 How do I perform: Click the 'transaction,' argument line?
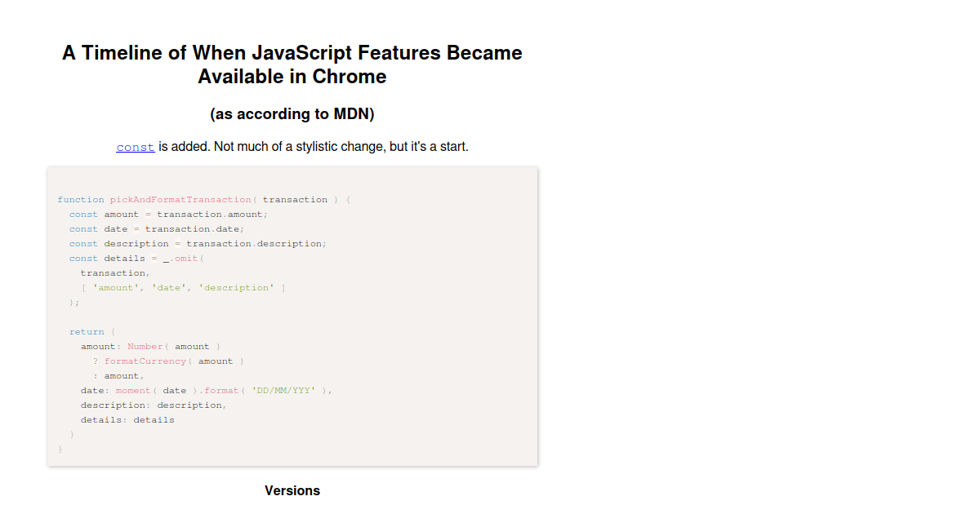pyautogui.click(x=115, y=273)
